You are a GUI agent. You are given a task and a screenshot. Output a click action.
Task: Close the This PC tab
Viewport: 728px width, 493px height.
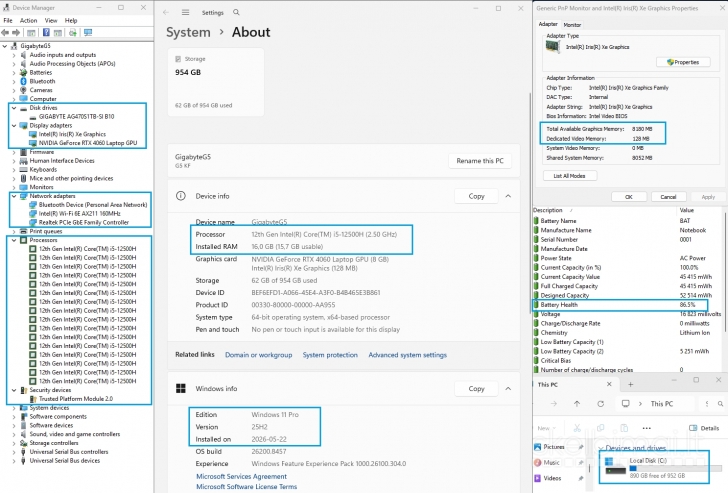click(609, 384)
